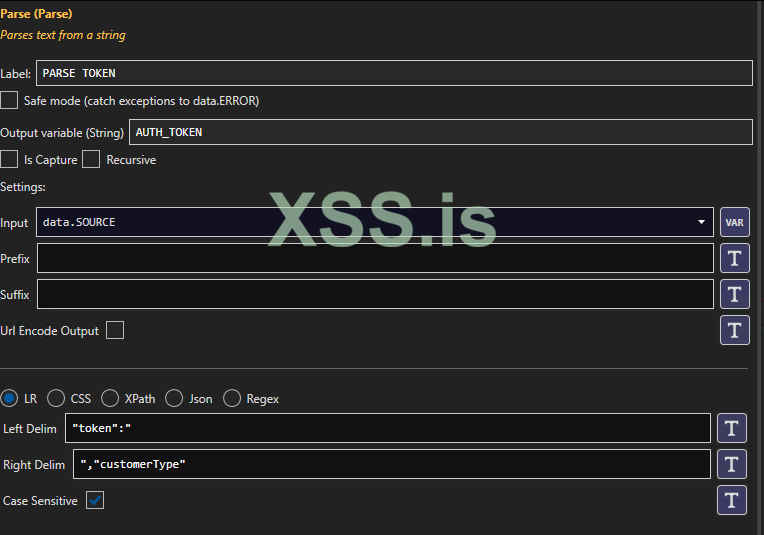
Task: Open the Input data.SOURCE dropdown arrow
Action: click(701, 222)
